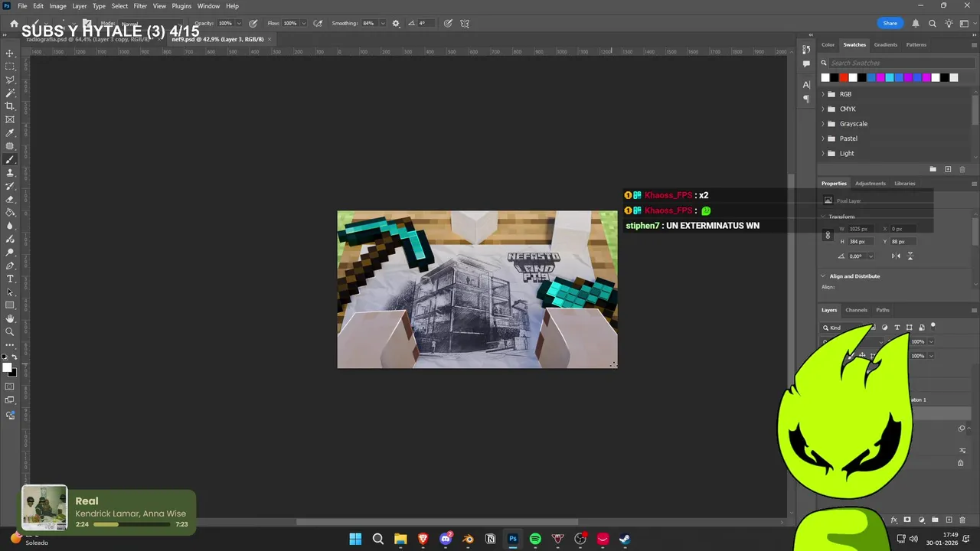Select the Magic Wand tool

coord(10,93)
